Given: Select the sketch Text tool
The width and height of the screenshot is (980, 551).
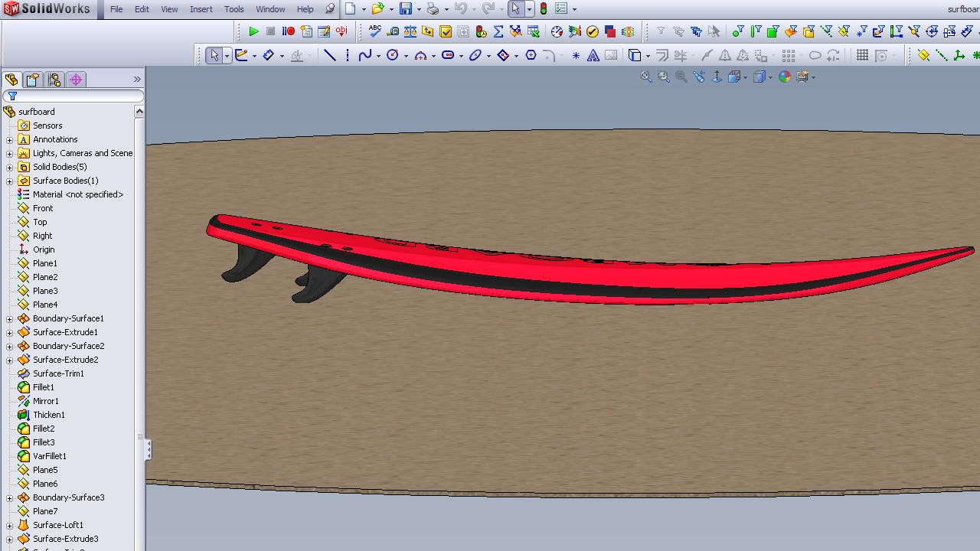Looking at the screenshot, I should (x=593, y=55).
